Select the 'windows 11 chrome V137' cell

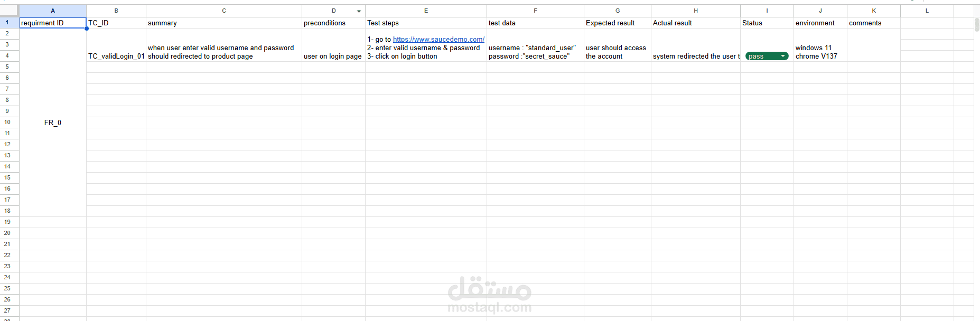click(x=820, y=45)
